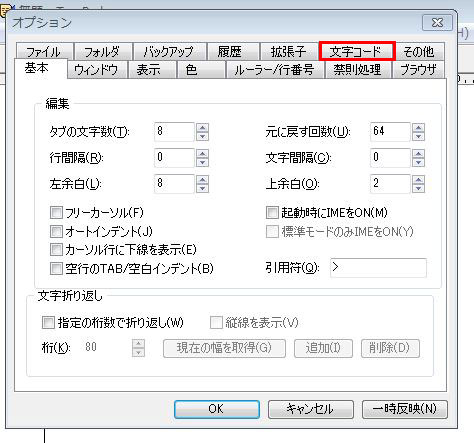Viewport: 474px width, 443px height.
Task: Toggle the オートインデント checkbox
Action: (x=56, y=231)
